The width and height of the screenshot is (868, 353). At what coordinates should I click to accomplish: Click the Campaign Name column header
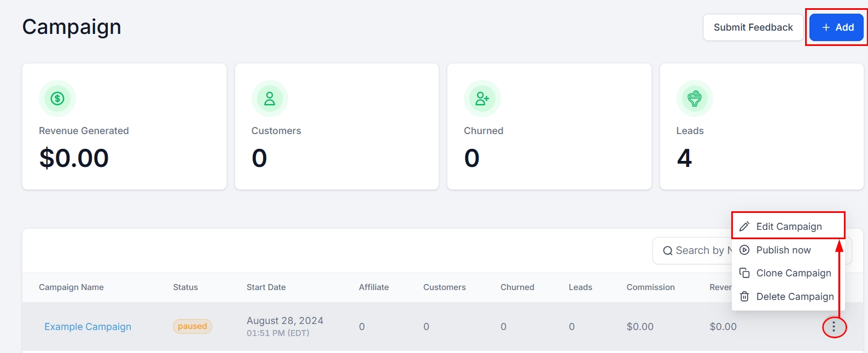point(71,287)
